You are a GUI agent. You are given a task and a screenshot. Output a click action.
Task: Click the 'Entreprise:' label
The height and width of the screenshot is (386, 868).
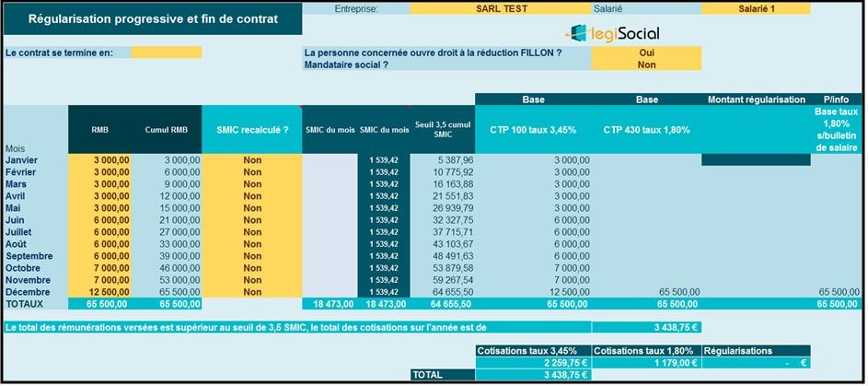pos(356,9)
